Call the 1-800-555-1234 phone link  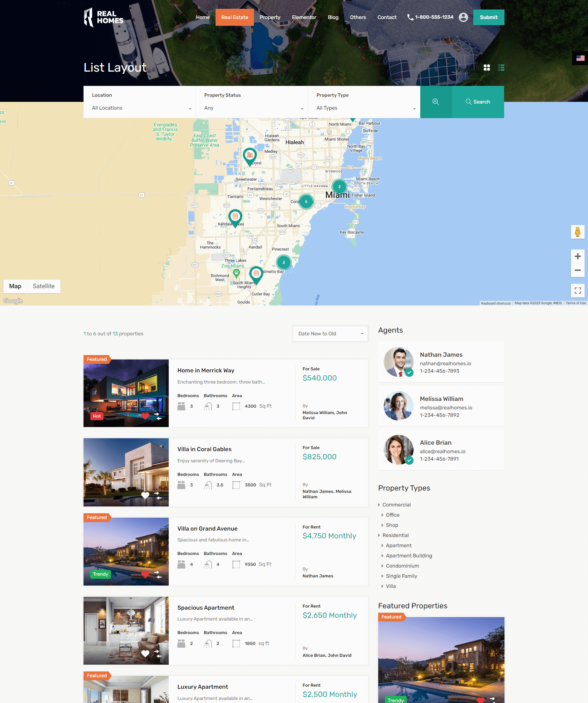click(430, 17)
